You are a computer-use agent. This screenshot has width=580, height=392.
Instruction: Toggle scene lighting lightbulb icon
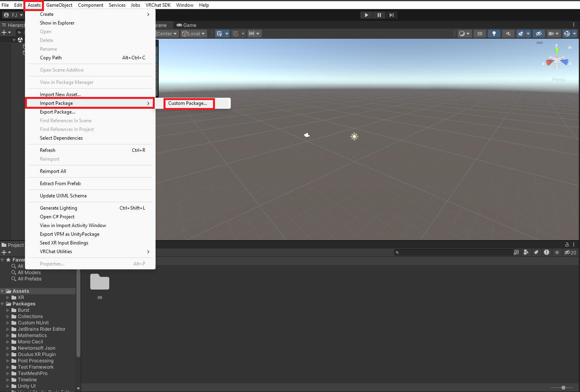[x=494, y=34]
